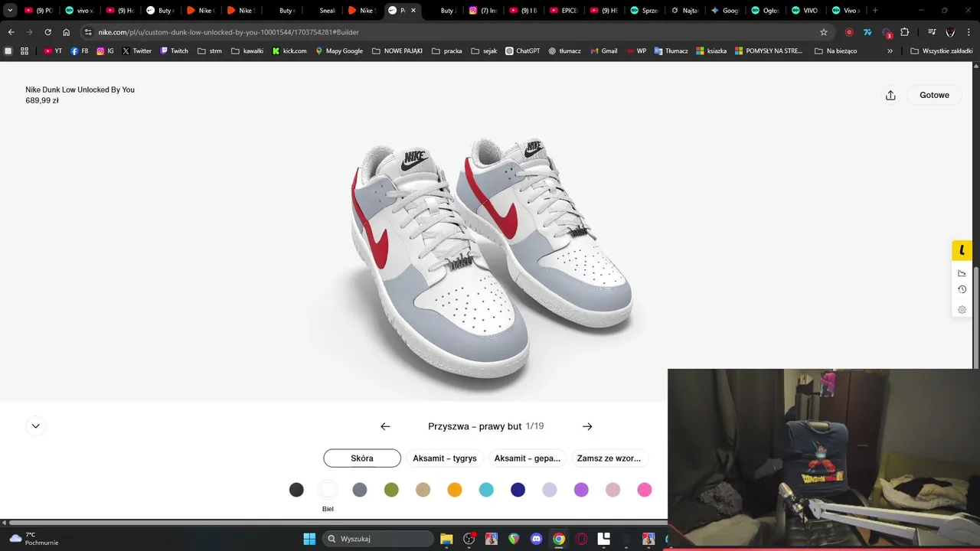Pick the olive green color swatch
Screen dimensions: 980x551
[391, 490]
